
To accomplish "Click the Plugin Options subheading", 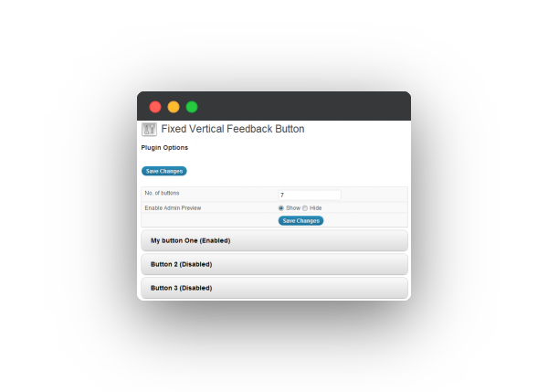I will 164,147.
